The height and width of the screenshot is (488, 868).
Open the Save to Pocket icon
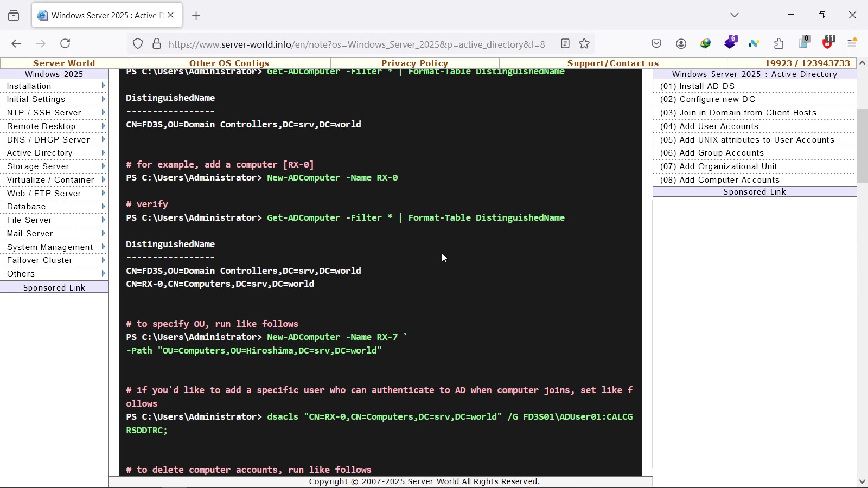(656, 44)
